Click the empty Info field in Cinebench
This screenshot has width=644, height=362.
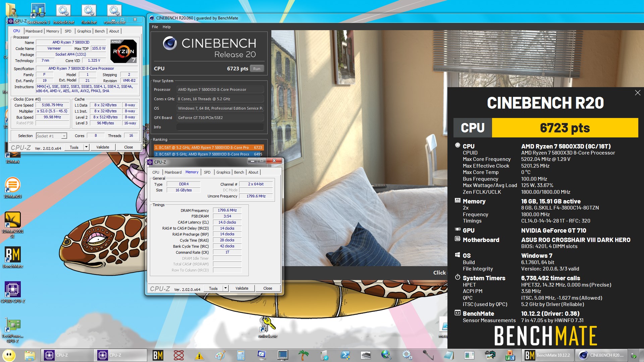coord(220,127)
